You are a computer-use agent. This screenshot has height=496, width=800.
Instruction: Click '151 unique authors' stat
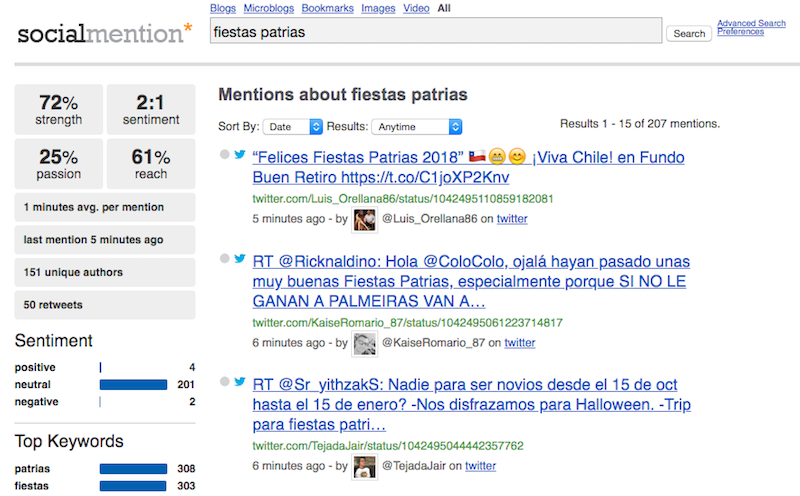(105, 272)
